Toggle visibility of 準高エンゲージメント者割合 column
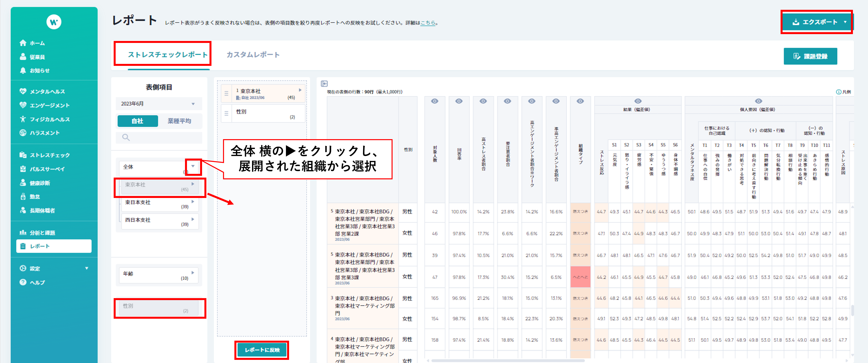868x363 pixels. point(556,101)
